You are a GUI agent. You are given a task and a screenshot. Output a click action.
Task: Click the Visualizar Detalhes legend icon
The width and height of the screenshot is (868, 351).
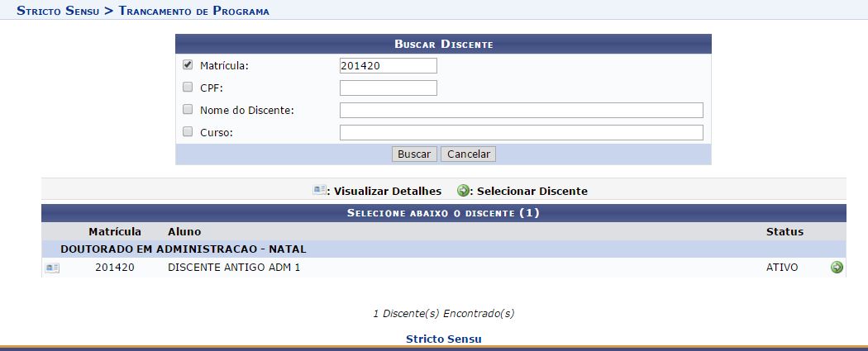pyautogui.click(x=319, y=191)
